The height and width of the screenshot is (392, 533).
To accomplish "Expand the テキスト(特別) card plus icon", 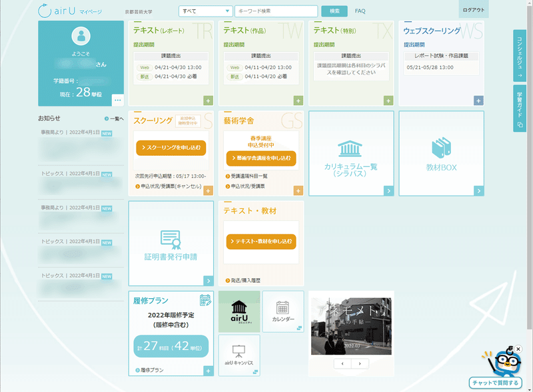I will [388, 100].
